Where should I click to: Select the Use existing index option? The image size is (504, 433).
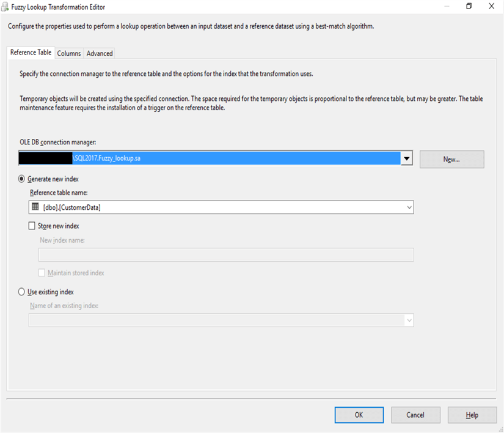[x=23, y=292]
